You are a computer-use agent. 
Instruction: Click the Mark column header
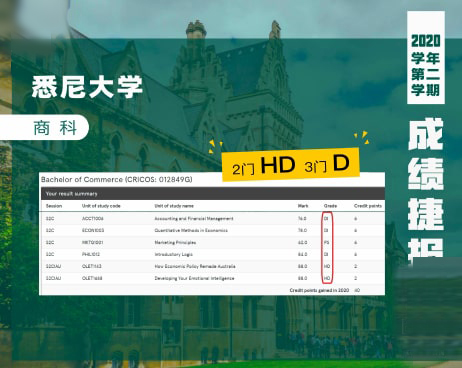pos(303,206)
